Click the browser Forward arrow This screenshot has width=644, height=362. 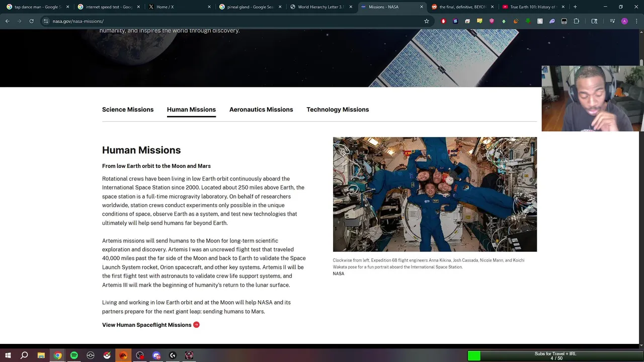[20, 21]
